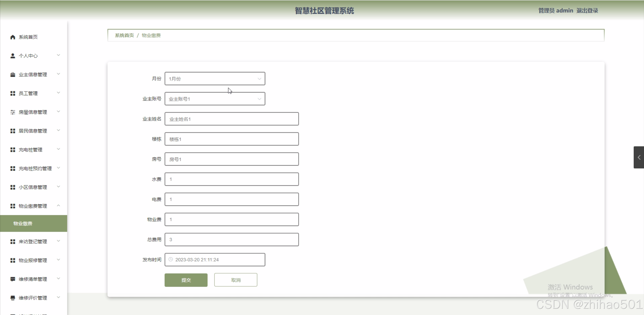Open the 业主账号 dropdown selector
The image size is (644, 315).
tap(215, 99)
